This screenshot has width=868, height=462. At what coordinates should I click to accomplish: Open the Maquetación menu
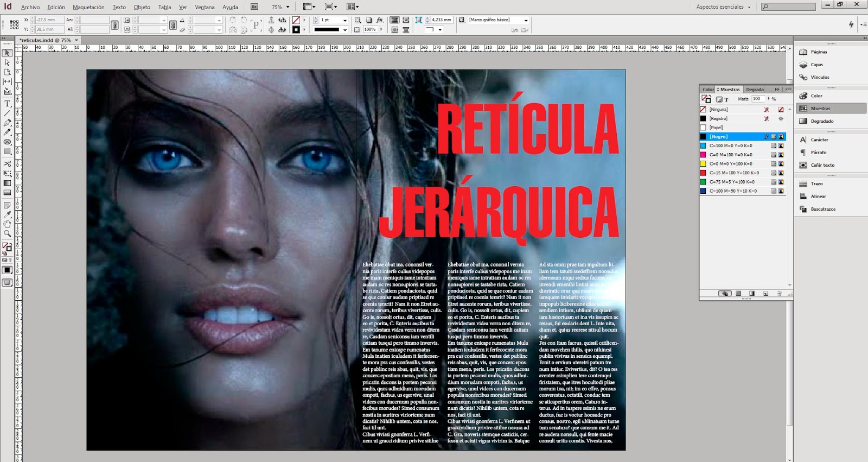pos(88,7)
